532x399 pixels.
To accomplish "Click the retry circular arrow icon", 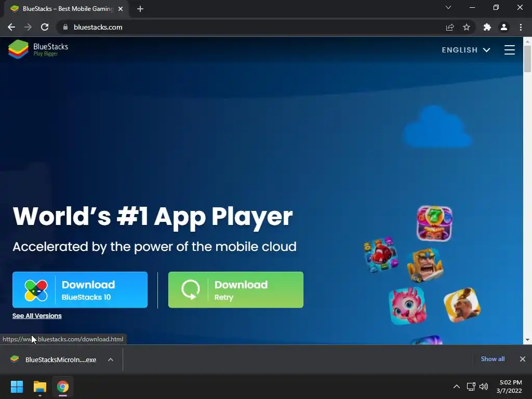I will click(190, 290).
